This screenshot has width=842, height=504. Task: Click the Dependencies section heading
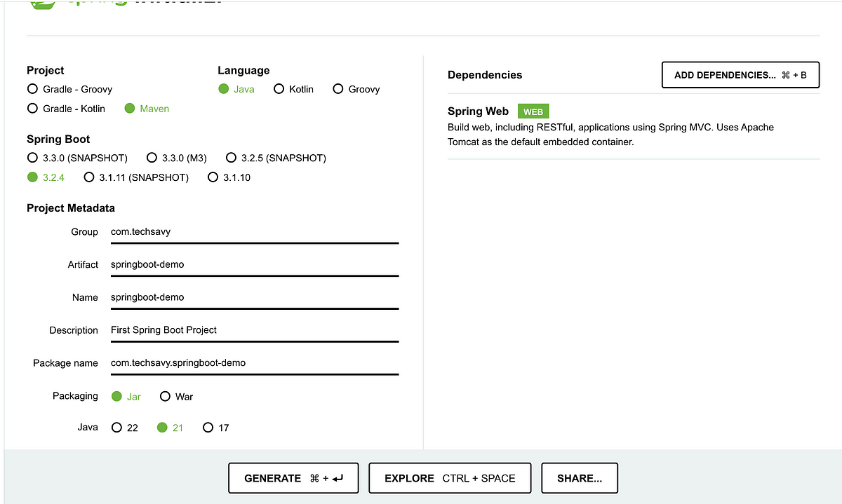tap(485, 75)
